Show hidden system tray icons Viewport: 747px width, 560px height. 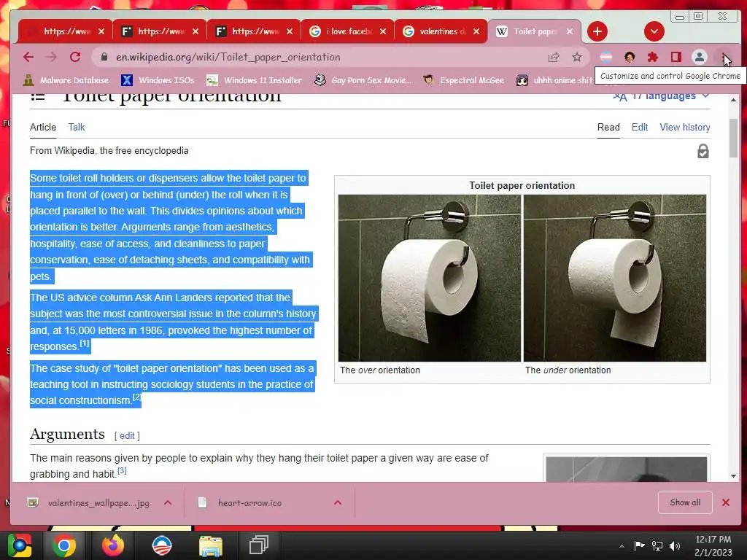click(622, 546)
